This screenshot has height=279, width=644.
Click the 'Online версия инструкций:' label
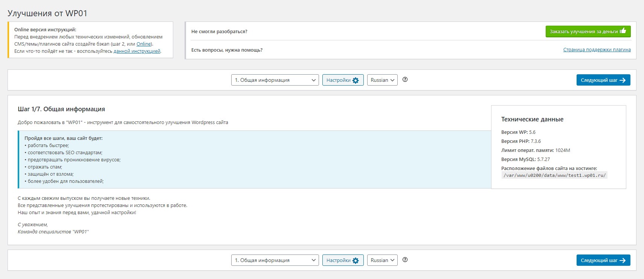(45, 30)
